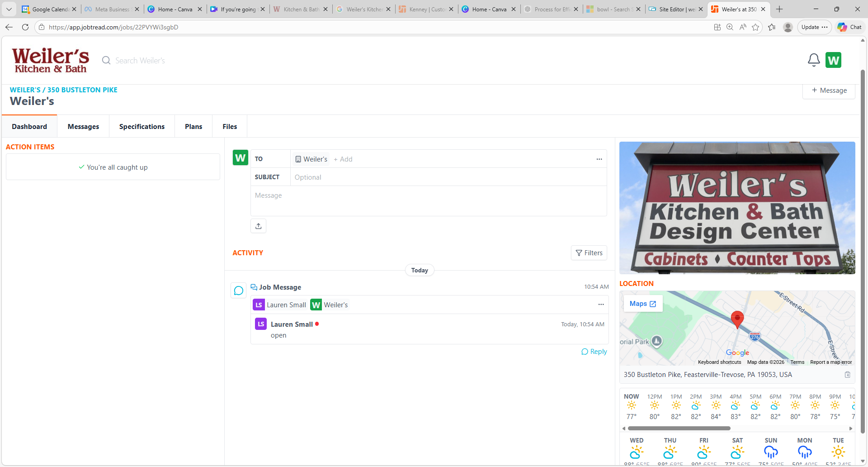Click the 'open' message text

[278, 335]
